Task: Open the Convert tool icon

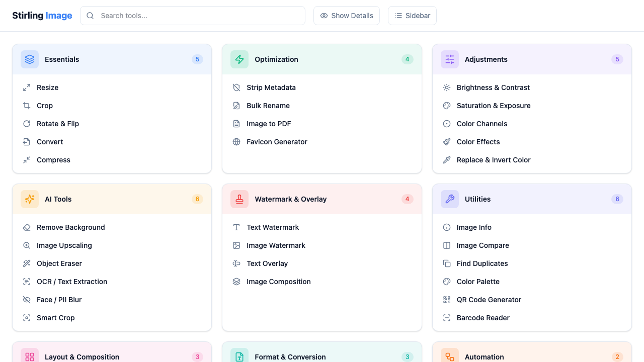Action: 27,142
